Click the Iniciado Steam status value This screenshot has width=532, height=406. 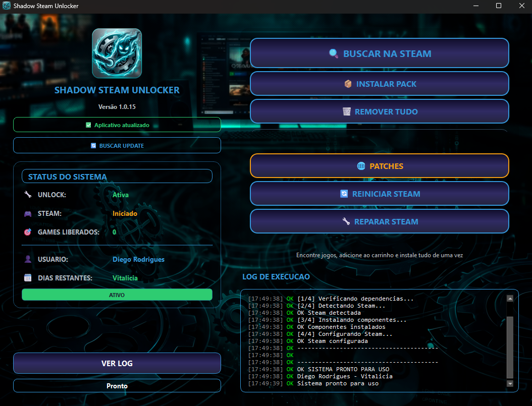click(x=125, y=213)
